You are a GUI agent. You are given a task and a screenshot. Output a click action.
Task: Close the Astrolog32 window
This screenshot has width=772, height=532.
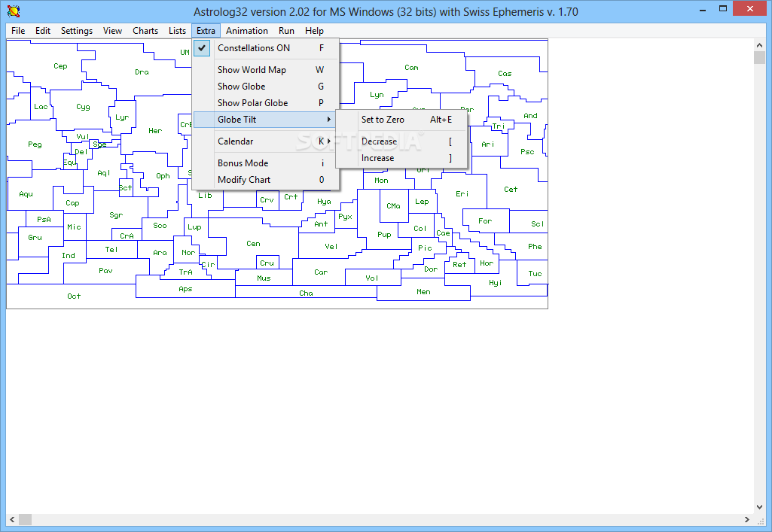tap(750, 9)
